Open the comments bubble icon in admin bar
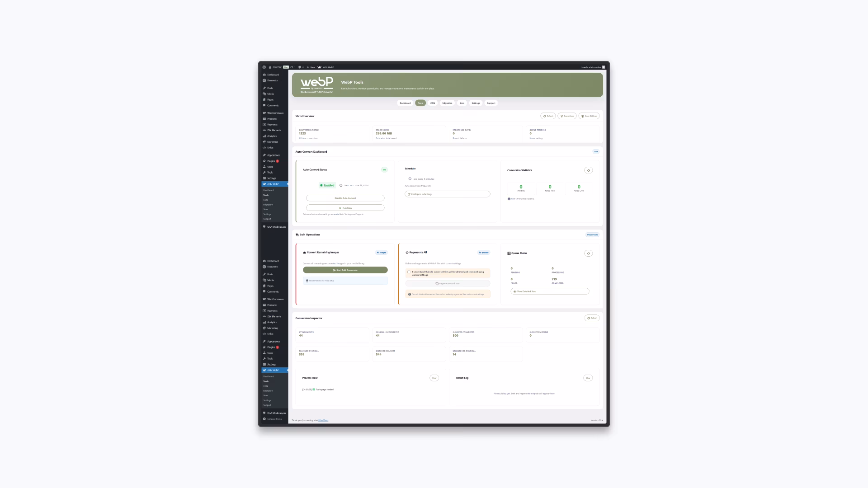The image size is (868, 488). (300, 67)
